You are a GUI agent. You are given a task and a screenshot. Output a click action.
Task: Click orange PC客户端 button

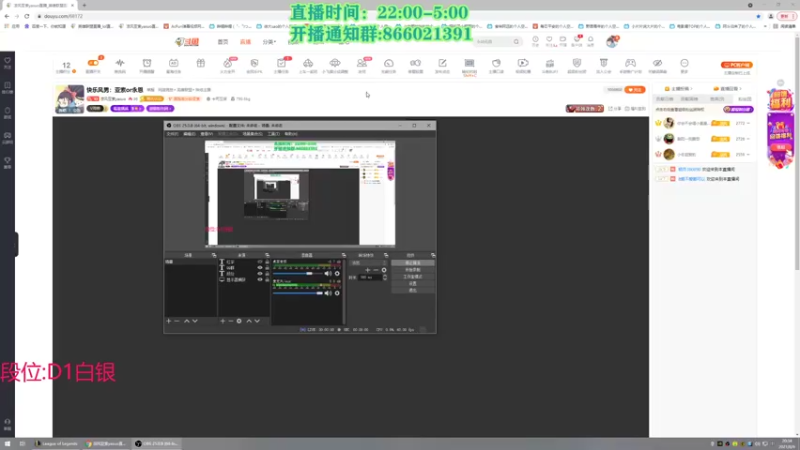click(x=736, y=65)
